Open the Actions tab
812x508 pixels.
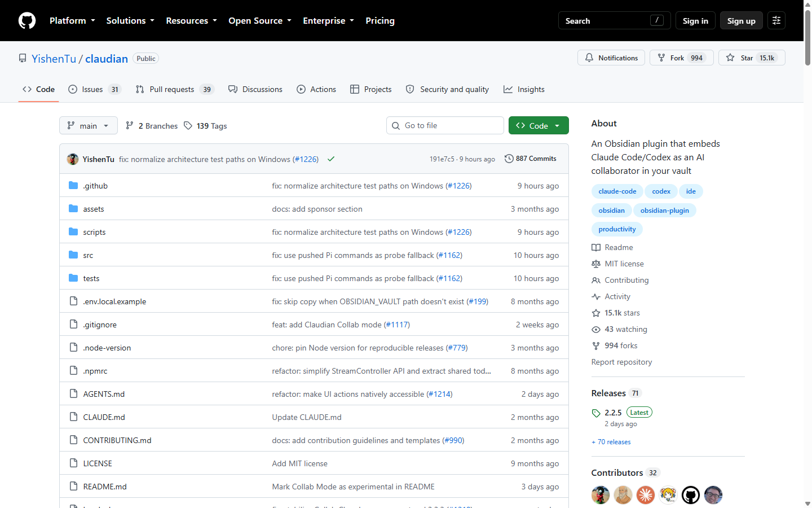(316, 89)
